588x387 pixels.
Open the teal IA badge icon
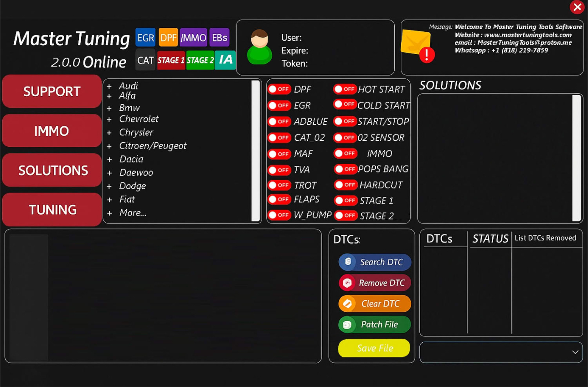coord(225,60)
